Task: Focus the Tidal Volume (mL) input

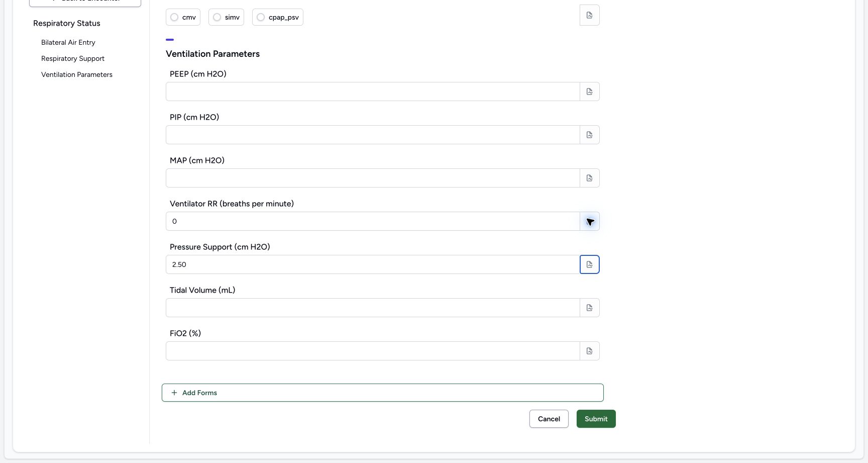Action: pos(373,308)
